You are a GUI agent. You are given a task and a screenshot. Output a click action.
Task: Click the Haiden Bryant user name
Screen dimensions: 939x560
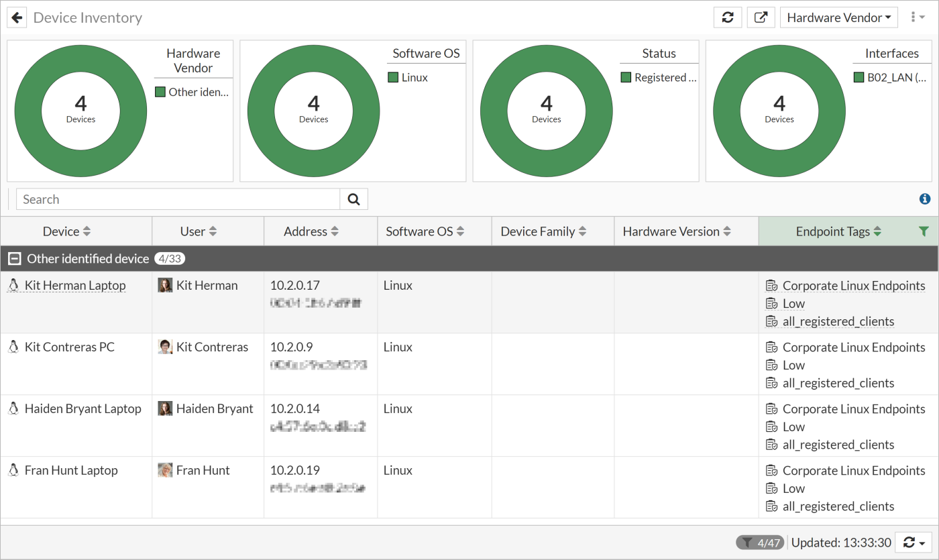pyautogui.click(x=215, y=409)
